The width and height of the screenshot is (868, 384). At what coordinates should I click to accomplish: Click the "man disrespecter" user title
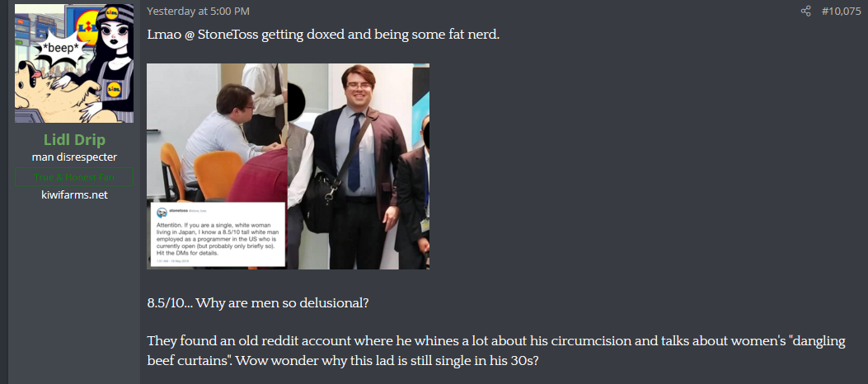(x=74, y=157)
